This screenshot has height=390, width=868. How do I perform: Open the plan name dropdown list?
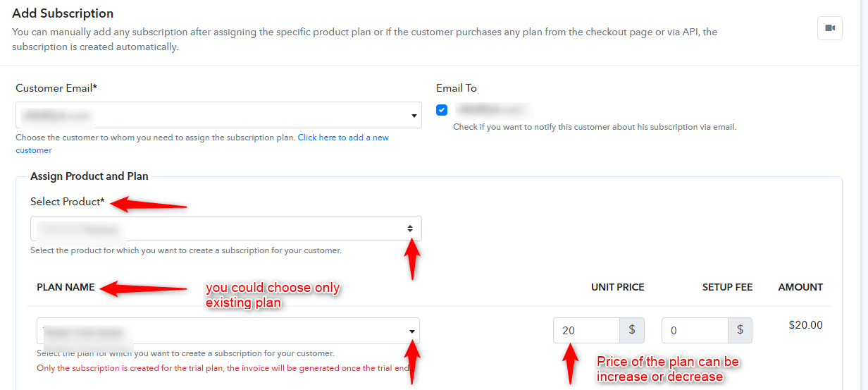(x=228, y=331)
